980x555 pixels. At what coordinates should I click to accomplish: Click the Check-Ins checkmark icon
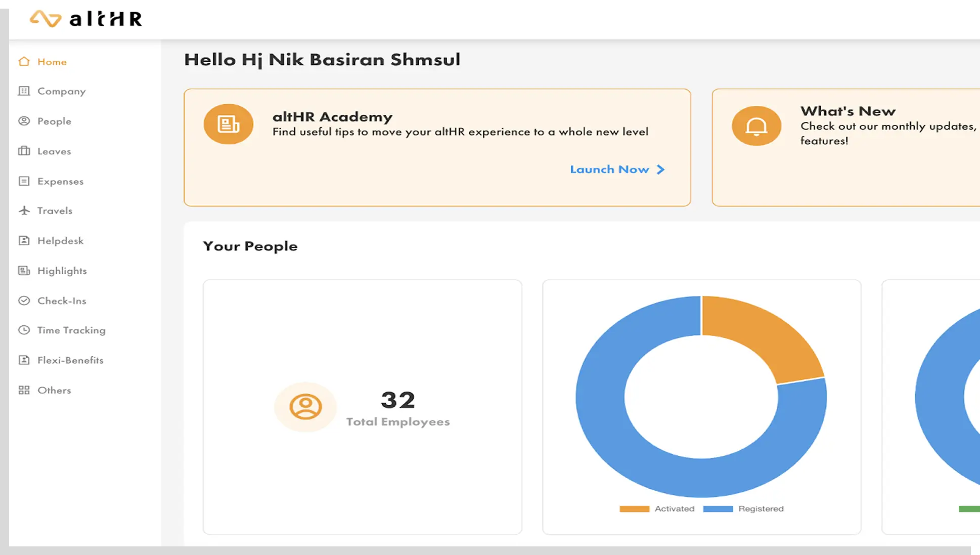[x=24, y=301]
